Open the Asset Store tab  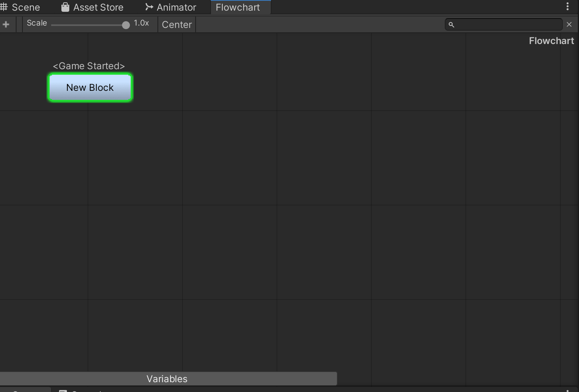click(93, 7)
